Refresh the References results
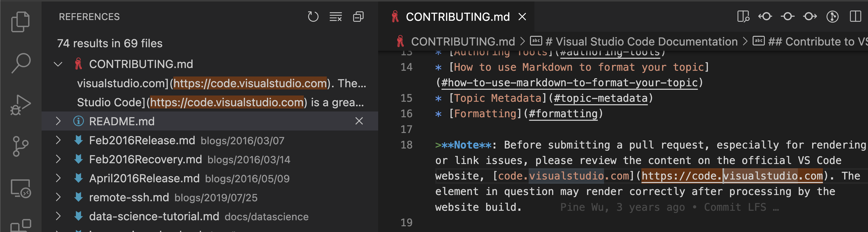The width and height of the screenshot is (868, 232). point(313,17)
